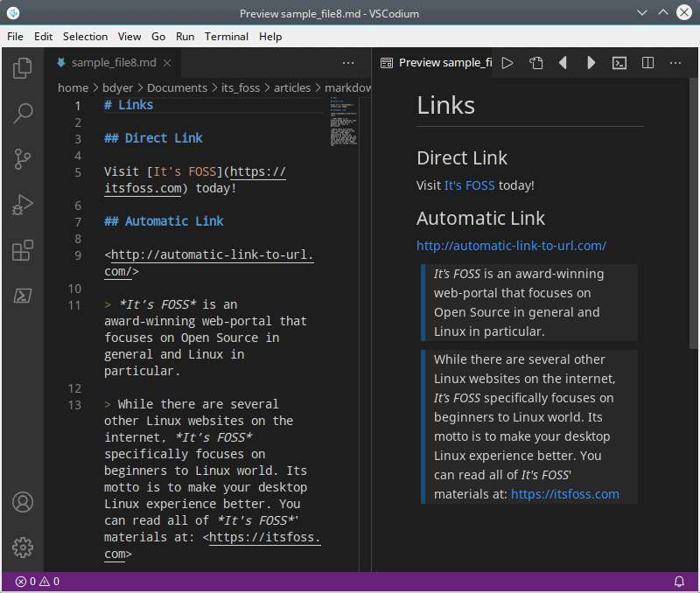700x593 pixels.
Task: Open notifications via the bell icon
Action: click(679, 581)
